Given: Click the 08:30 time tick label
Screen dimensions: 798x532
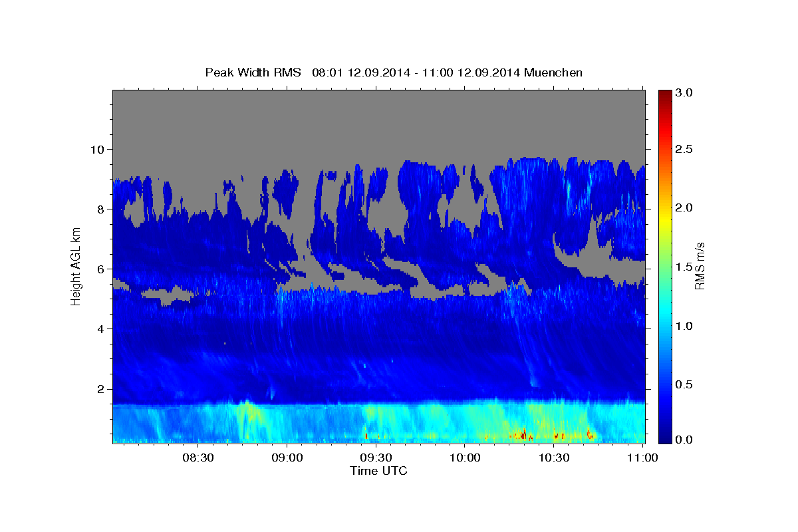Looking at the screenshot, I should 198,458.
